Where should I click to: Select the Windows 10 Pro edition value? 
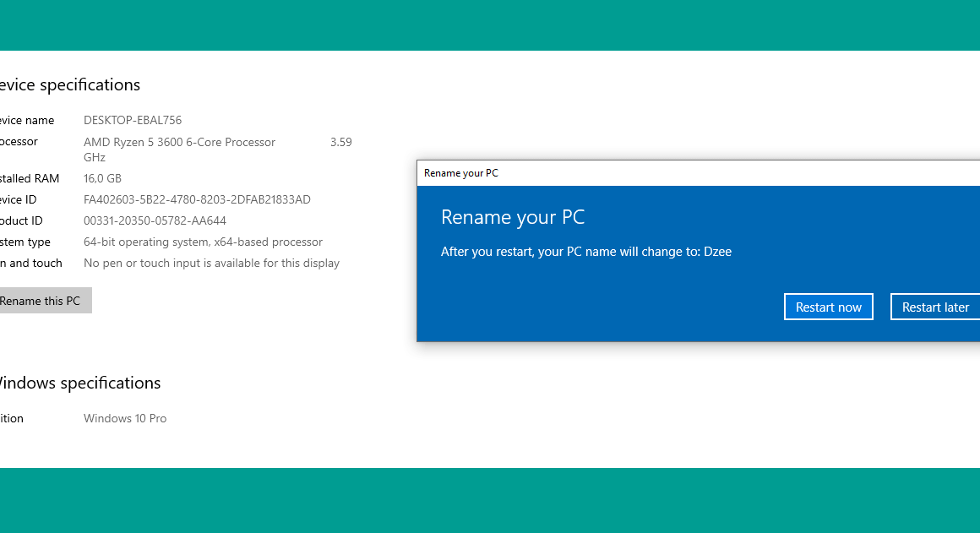click(125, 418)
